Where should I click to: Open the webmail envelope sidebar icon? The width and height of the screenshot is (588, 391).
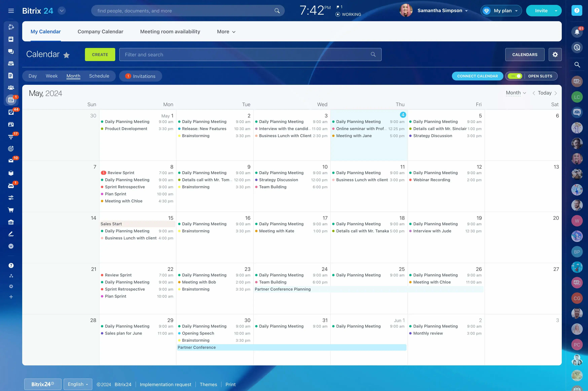(x=11, y=161)
